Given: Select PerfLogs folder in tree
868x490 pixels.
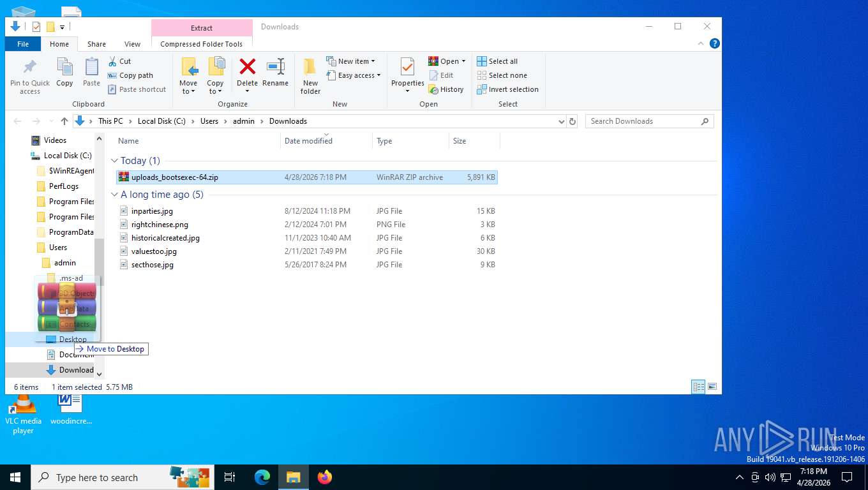Looking at the screenshot, I should [x=64, y=186].
